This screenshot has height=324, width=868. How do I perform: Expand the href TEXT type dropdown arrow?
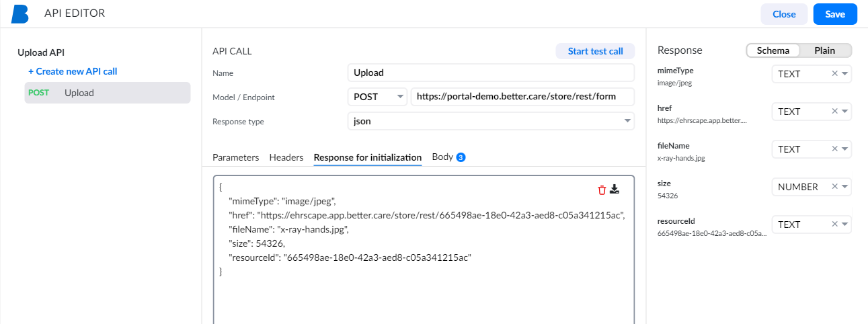[x=844, y=112]
